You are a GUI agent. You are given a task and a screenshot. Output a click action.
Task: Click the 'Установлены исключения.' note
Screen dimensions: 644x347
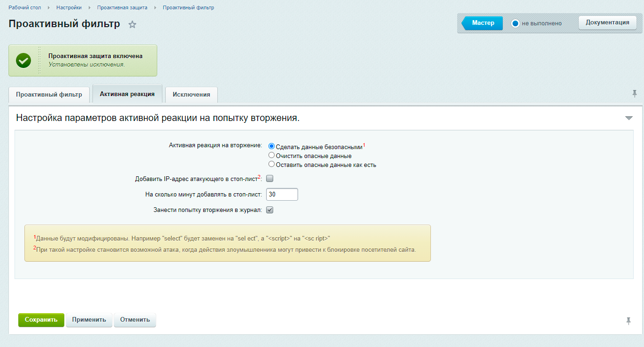pos(86,65)
